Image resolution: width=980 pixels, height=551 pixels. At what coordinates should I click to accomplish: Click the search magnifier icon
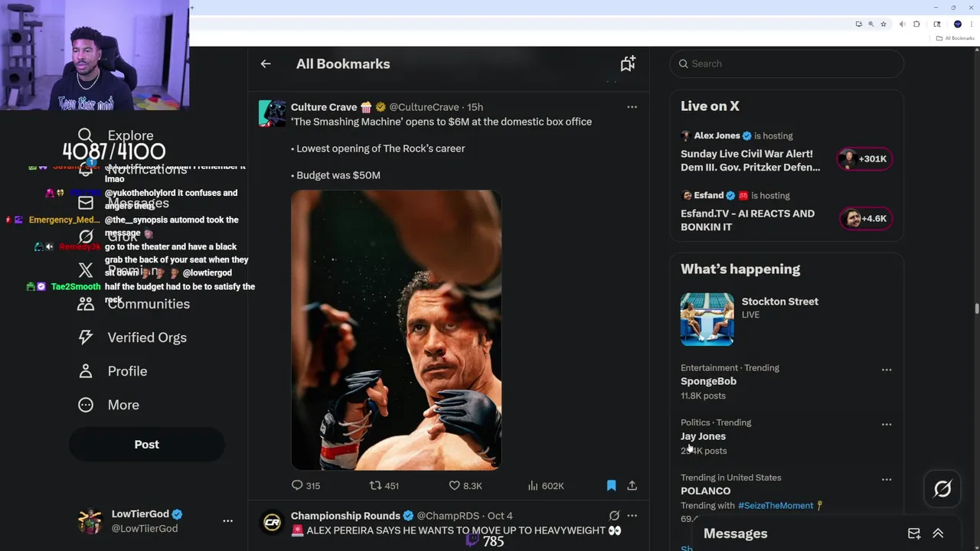pos(683,64)
